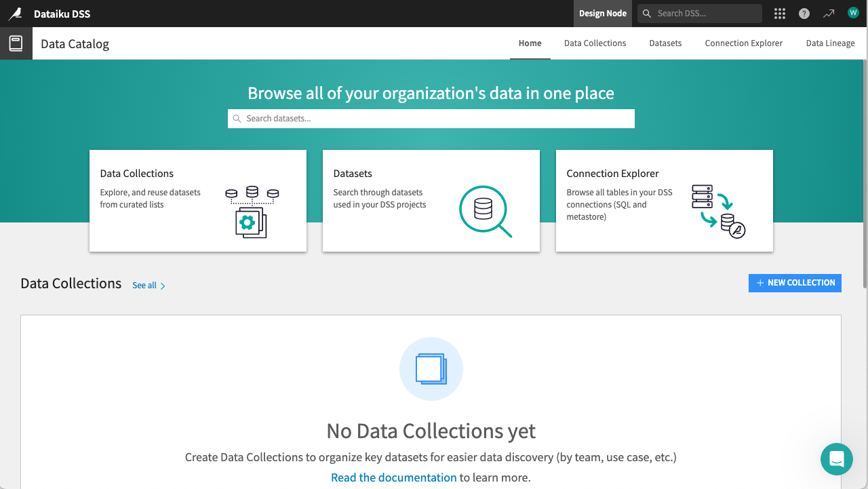The width and height of the screenshot is (868, 489).
Task: Open the Datasets tab
Action: [665, 43]
